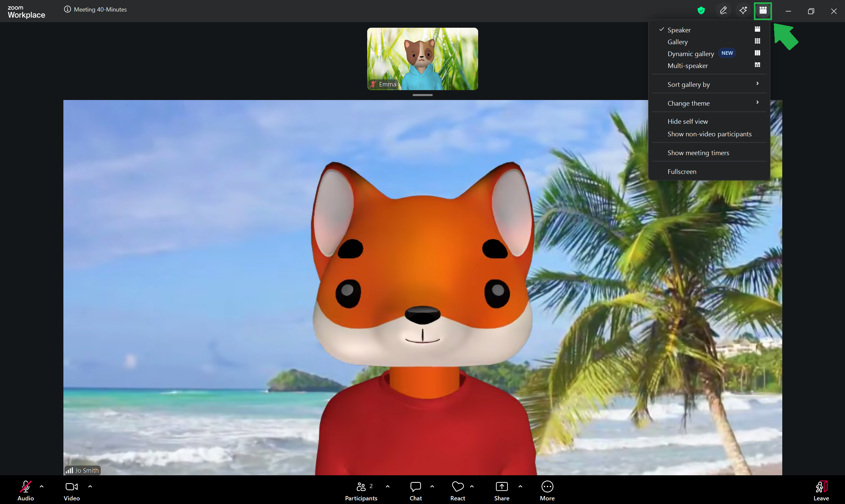
Task: Choose Show meeting timers
Action: [709, 152]
